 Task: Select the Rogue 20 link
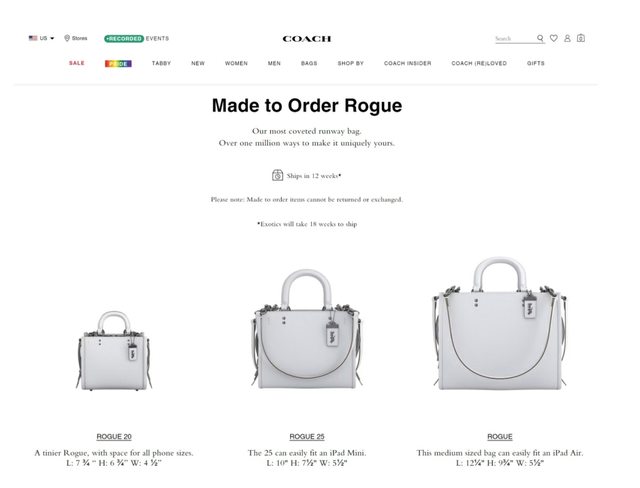114,437
